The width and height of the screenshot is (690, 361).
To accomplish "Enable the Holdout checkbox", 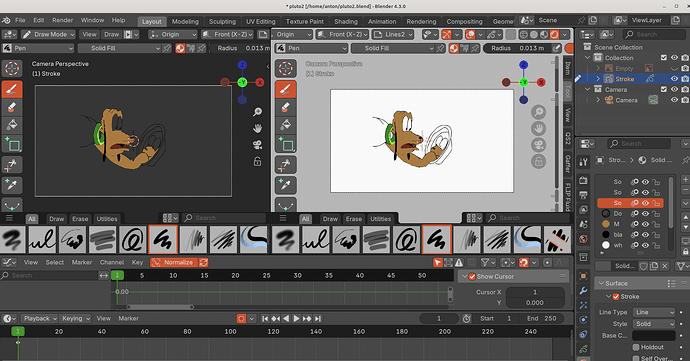I will [636, 347].
